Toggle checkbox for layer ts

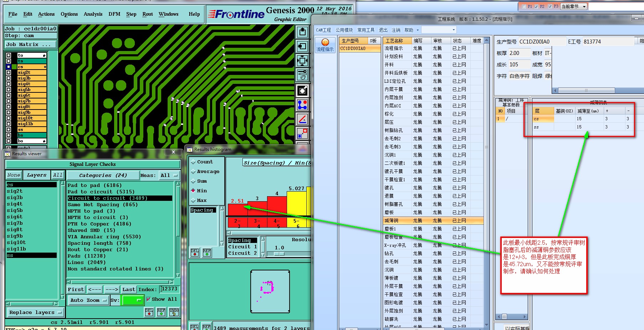pyautogui.click(x=9, y=61)
